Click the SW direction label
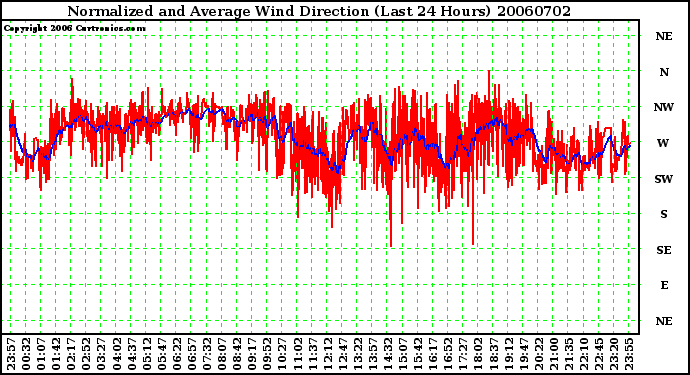The width and height of the screenshot is (690, 375). [664, 179]
